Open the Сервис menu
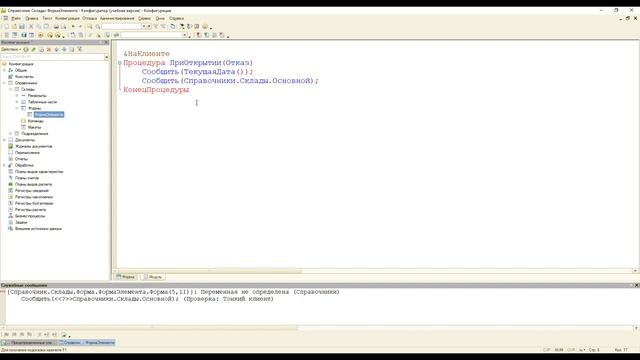Viewport: 640px width, 360px height. [x=144, y=18]
